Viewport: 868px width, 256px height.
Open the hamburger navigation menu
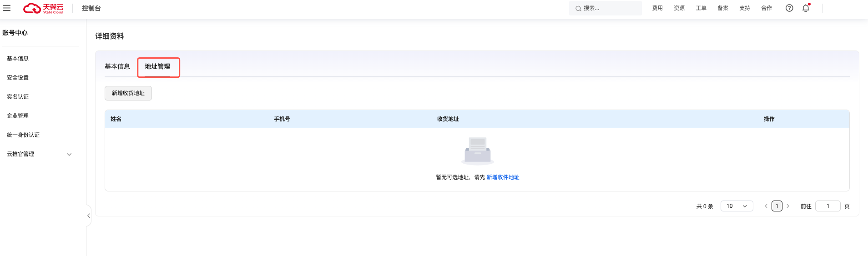[x=7, y=8]
